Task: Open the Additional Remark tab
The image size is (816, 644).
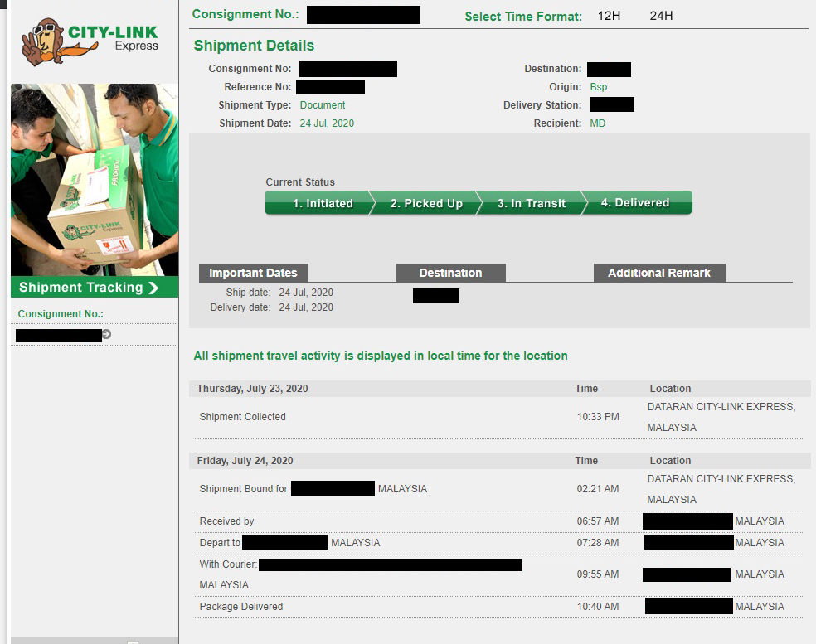Action: [x=658, y=273]
